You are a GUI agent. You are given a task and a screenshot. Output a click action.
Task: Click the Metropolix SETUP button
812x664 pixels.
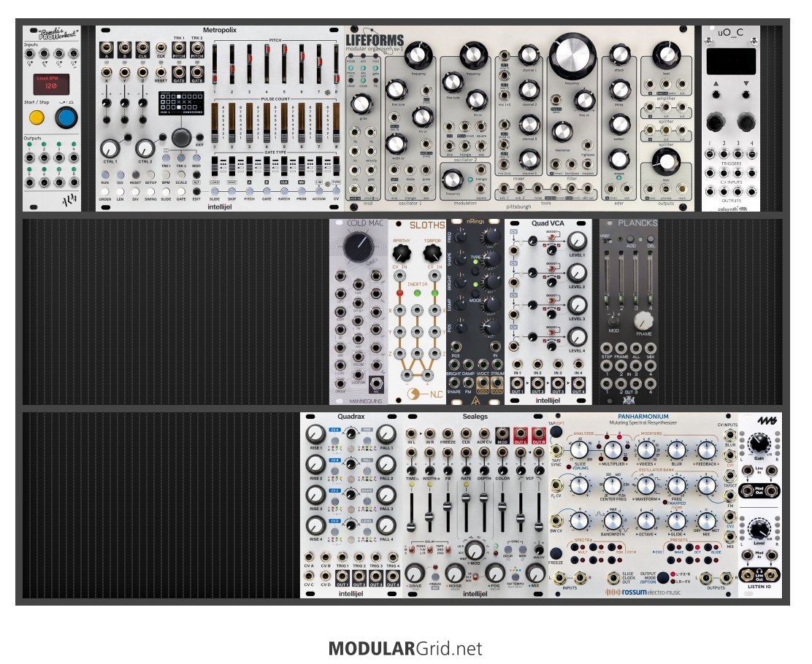(150, 175)
